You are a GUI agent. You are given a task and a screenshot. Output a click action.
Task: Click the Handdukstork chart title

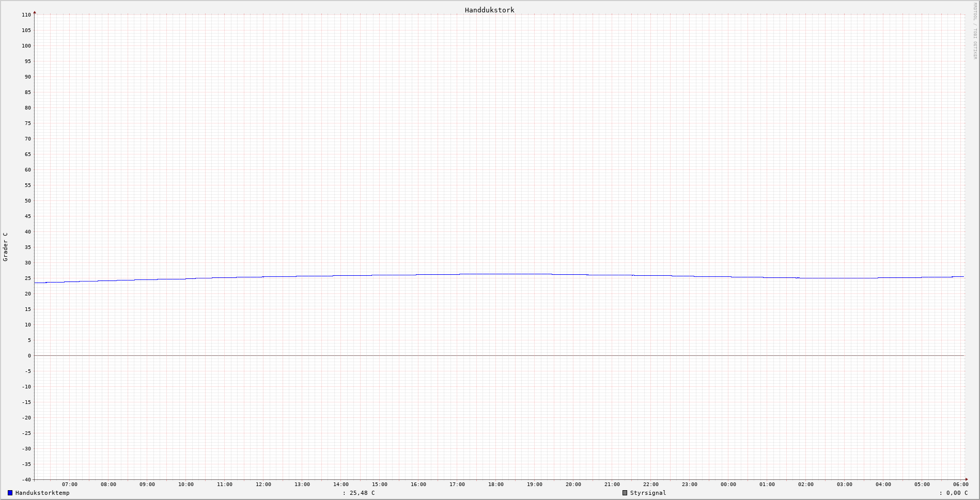(x=489, y=10)
